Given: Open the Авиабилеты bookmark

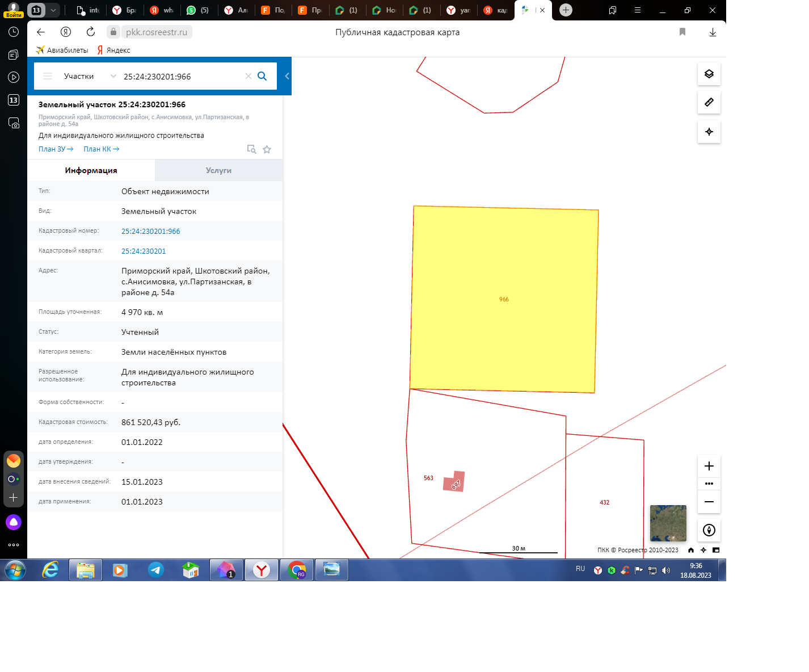Looking at the screenshot, I should pyautogui.click(x=62, y=50).
